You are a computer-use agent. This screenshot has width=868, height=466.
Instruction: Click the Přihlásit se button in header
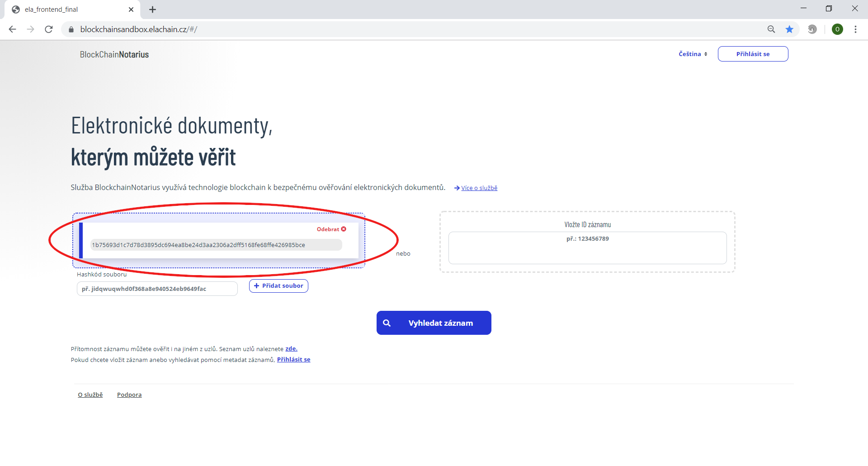(x=753, y=54)
